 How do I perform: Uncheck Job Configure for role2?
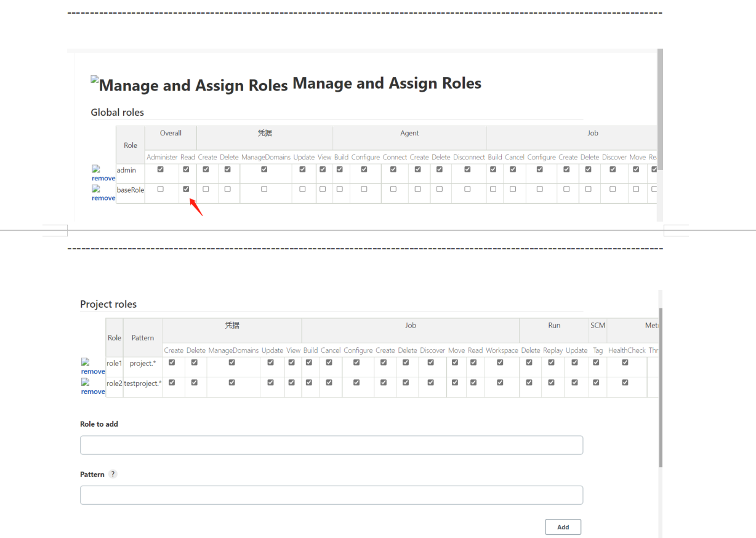click(x=356, y=382)
